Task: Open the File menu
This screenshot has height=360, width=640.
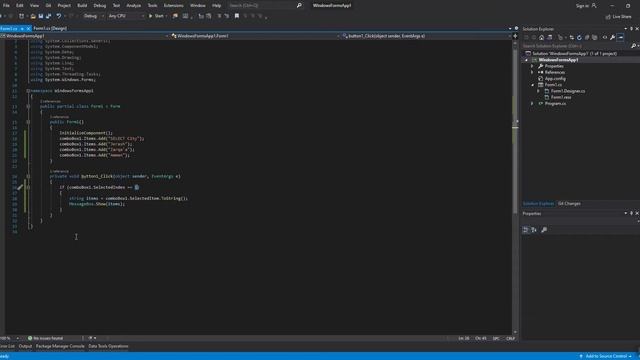Action: tap(6, 5)
